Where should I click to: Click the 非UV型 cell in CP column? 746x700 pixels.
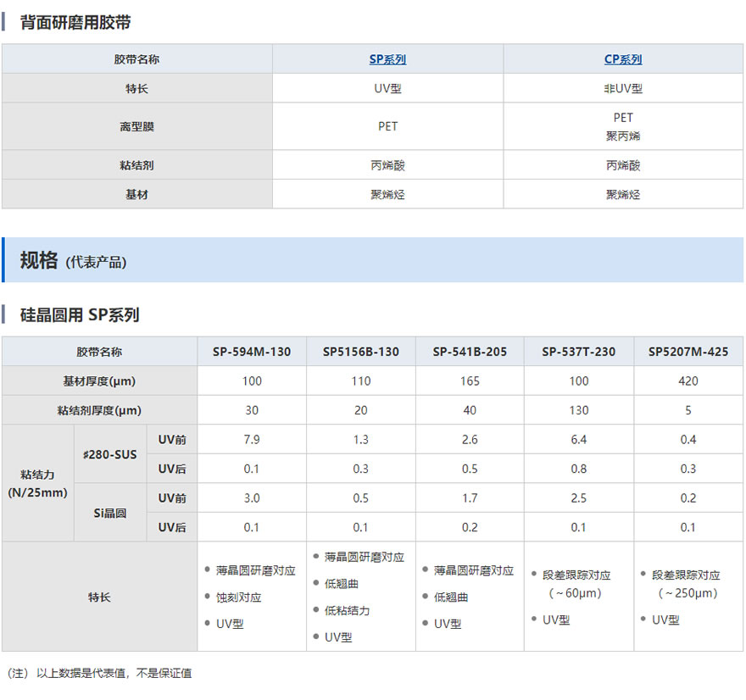click(623, 88)
